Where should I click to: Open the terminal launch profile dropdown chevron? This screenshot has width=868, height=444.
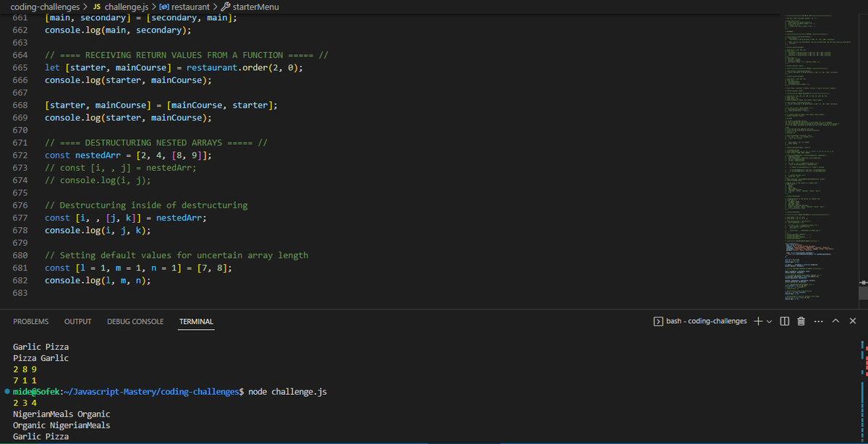point(769,321)
